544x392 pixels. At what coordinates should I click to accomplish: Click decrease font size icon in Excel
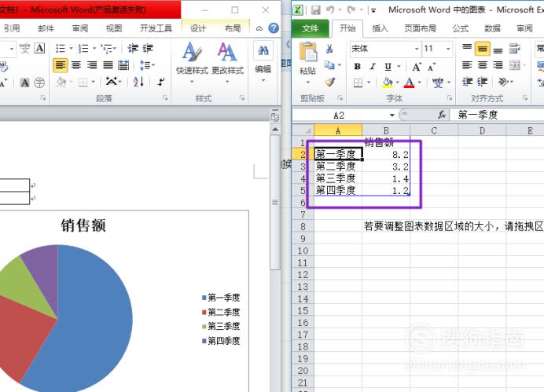coord(432,67)
